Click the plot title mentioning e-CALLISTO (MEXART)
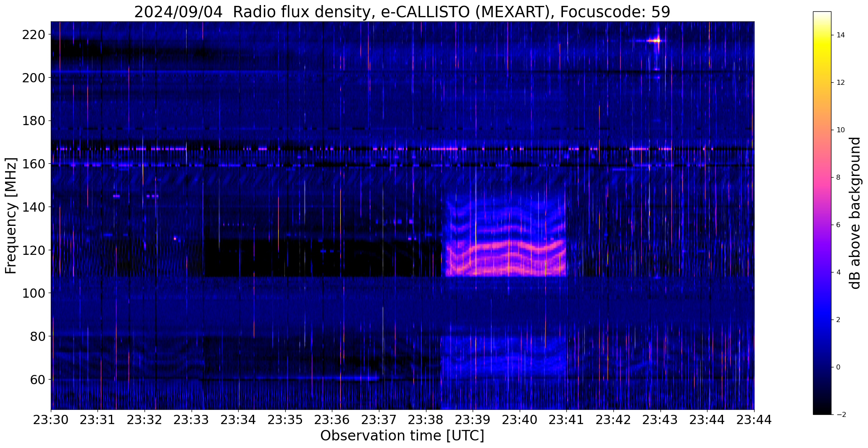The width and height of the screenshot is (868, 448). 402,12
